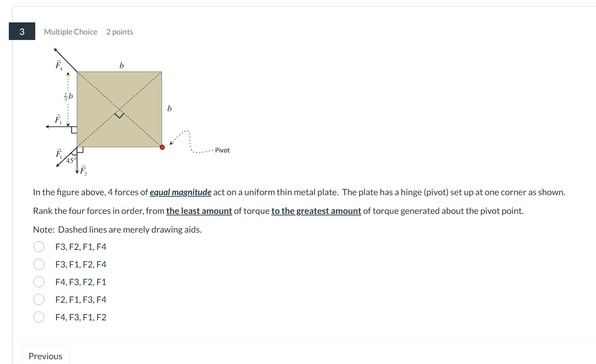Click the shaded square metal plate

pyautogui.click(x=119, y=109)
